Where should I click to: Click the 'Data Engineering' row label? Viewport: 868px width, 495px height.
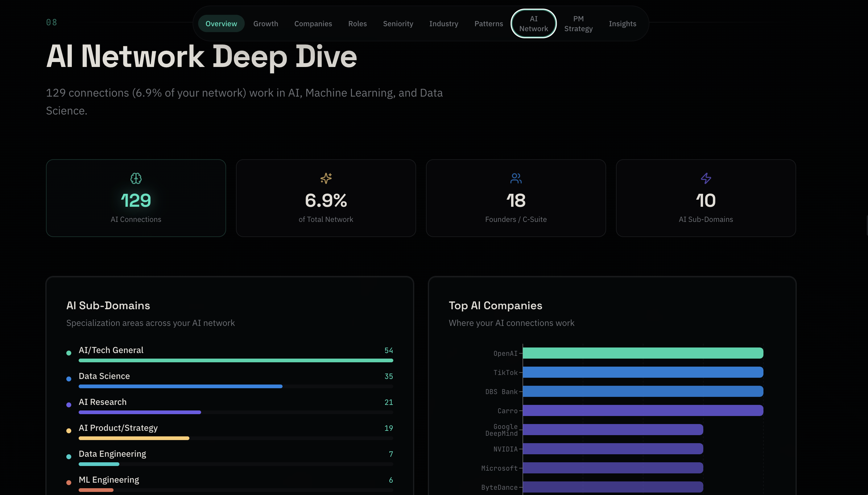(113, 454)
